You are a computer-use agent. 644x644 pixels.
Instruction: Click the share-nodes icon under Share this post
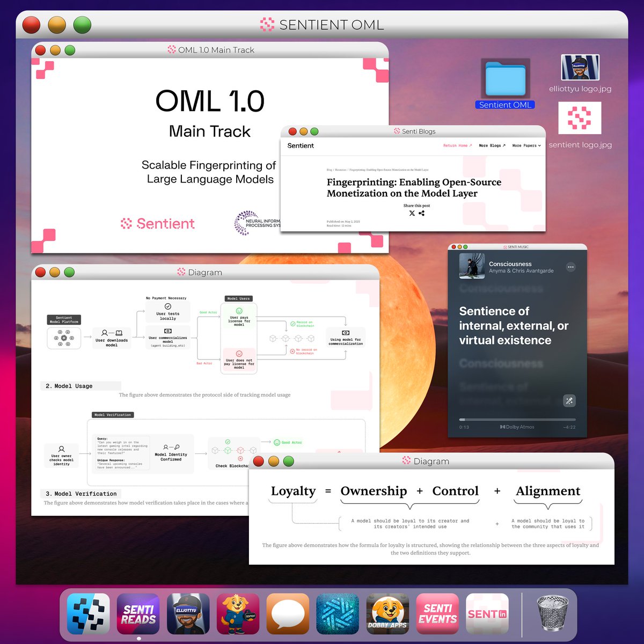(x=422, y=213)
